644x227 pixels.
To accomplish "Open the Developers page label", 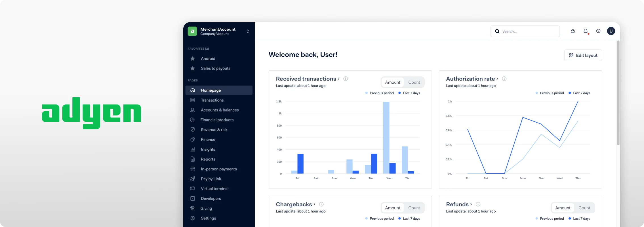I will click(211, 199).
